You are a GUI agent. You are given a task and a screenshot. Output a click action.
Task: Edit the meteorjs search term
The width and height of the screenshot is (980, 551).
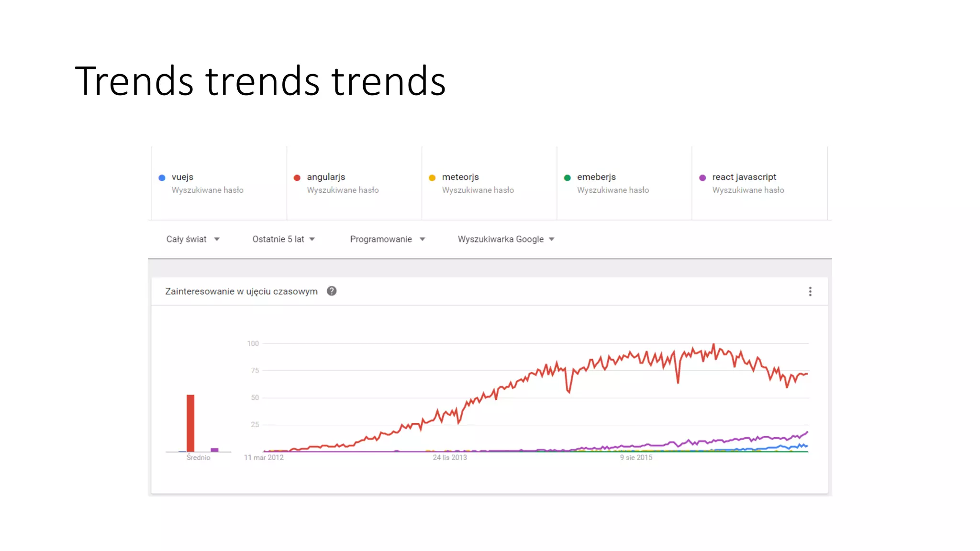(x=460, y=177)
